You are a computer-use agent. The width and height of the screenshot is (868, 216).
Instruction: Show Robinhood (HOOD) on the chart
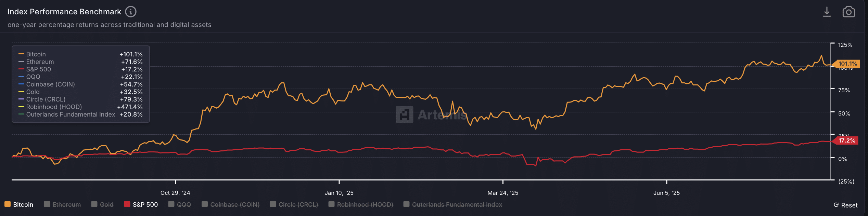(361, 204)
